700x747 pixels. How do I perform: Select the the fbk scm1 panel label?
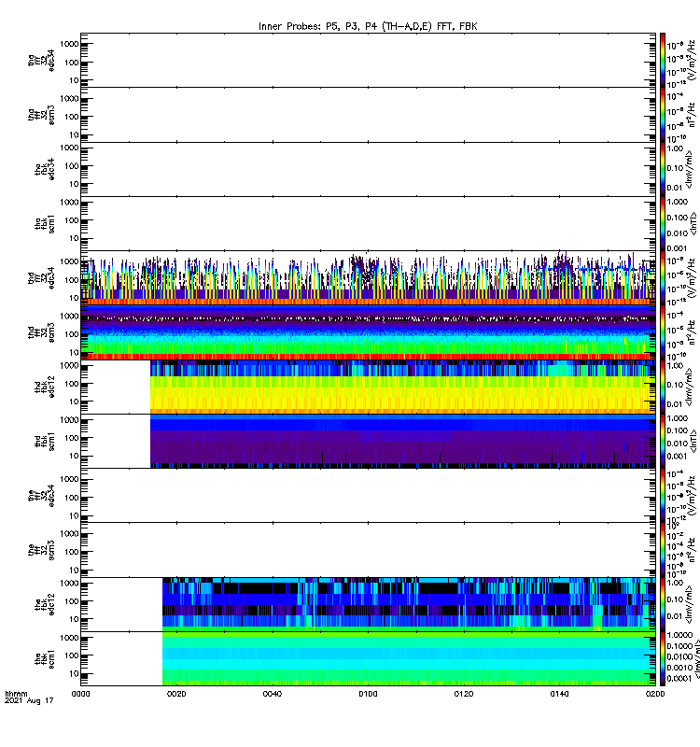[45, 659]
